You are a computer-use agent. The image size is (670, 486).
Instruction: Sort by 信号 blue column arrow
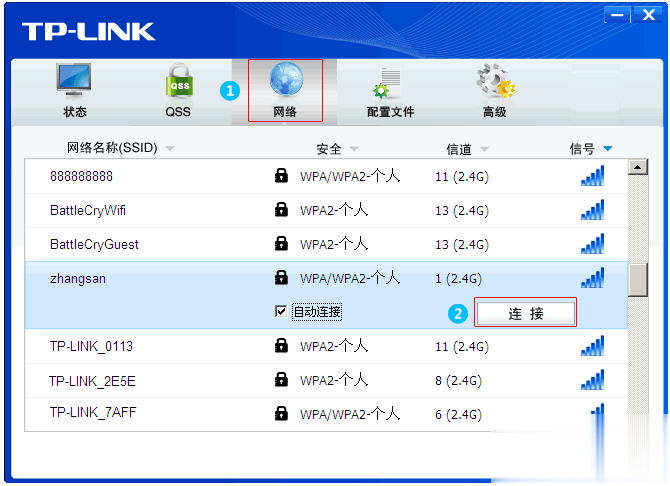tap(608, 149)
